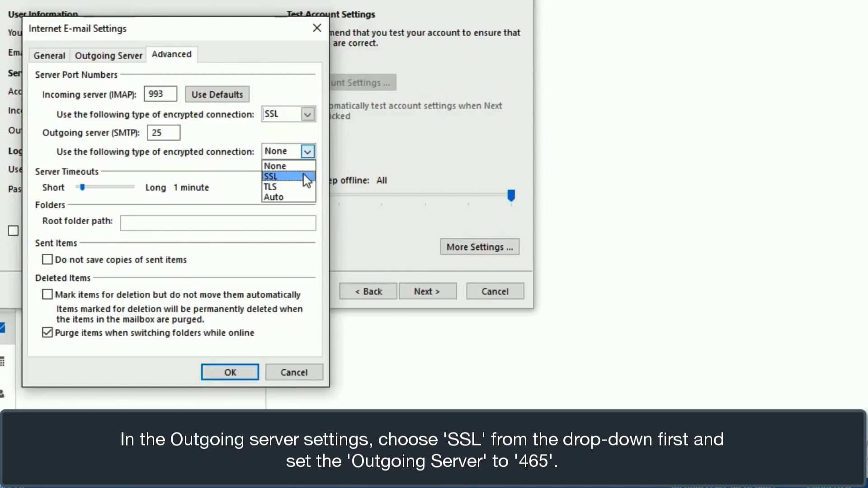Enable Do not save copies of sent items

[47, 259]
